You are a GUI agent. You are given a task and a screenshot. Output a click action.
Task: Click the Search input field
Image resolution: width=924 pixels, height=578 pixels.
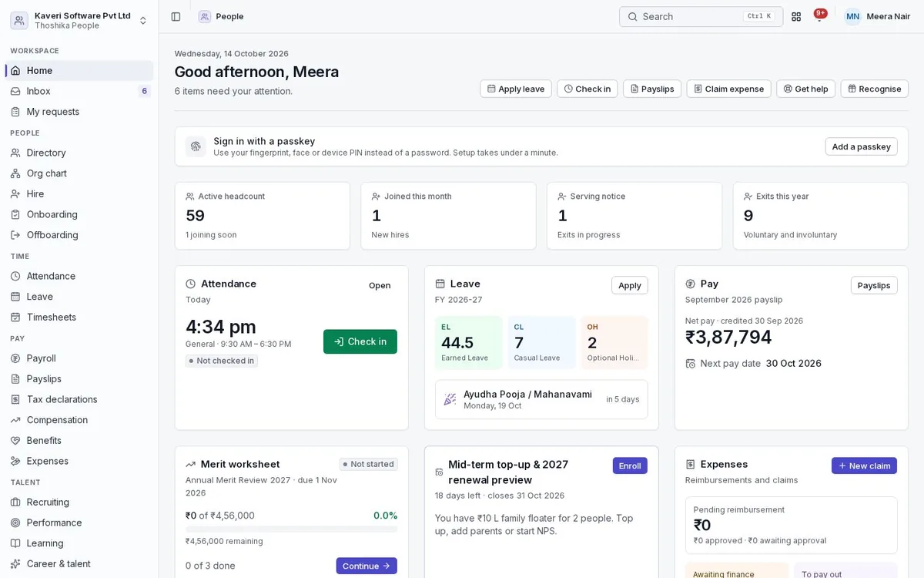(701, 16)
